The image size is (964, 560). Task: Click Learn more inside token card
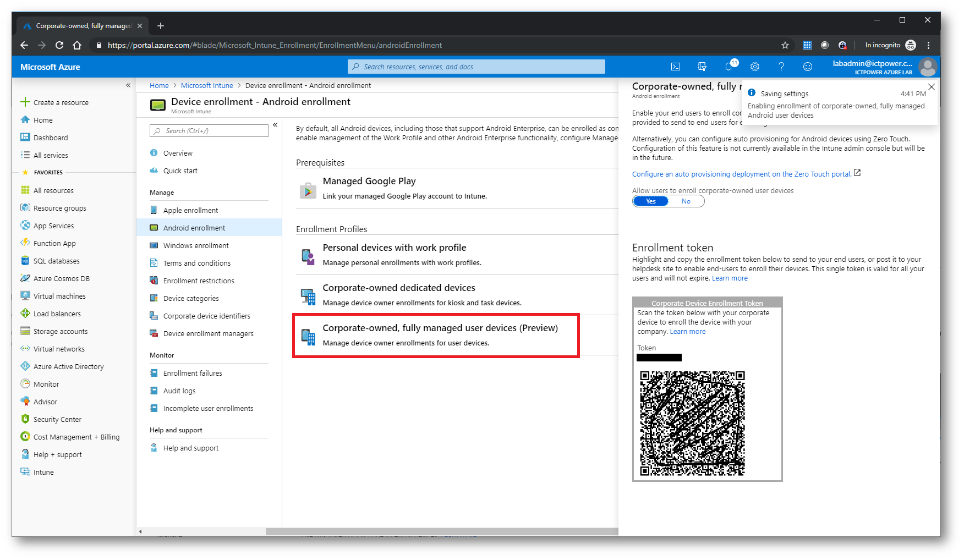tap(688, 332)
